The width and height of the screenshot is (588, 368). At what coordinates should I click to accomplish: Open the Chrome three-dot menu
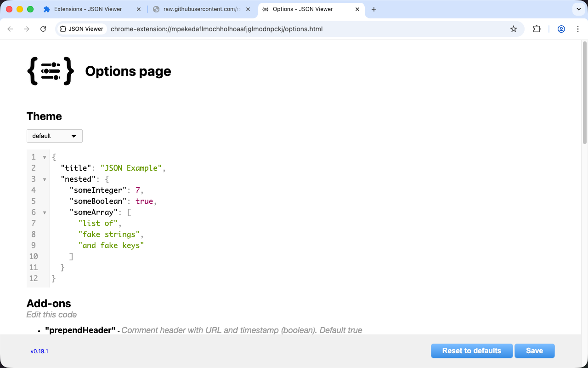(x=578, y=29)
